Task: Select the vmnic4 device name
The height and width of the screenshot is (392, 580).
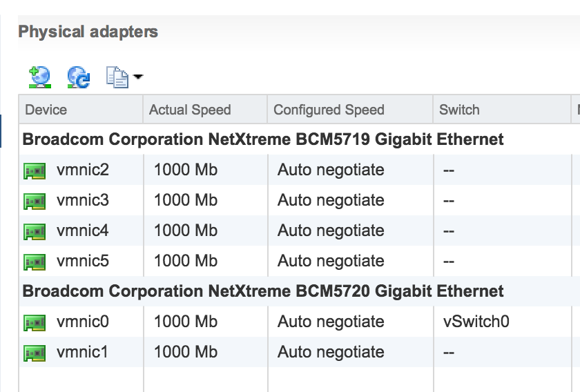Action: (x=83, y=231)
